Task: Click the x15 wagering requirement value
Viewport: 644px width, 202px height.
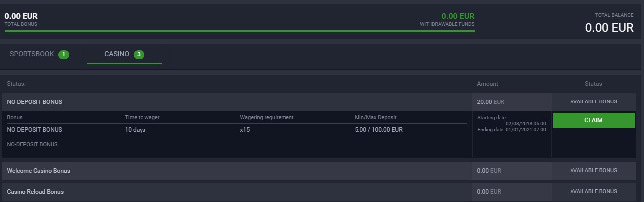Action: tap(245, 130)
